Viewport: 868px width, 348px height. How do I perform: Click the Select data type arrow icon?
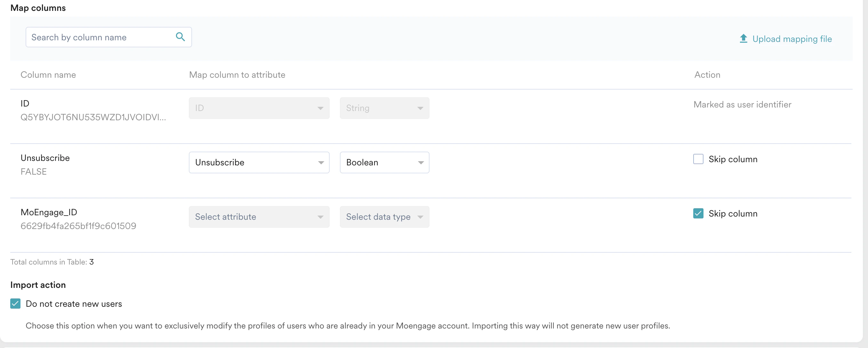coord(420,217)
